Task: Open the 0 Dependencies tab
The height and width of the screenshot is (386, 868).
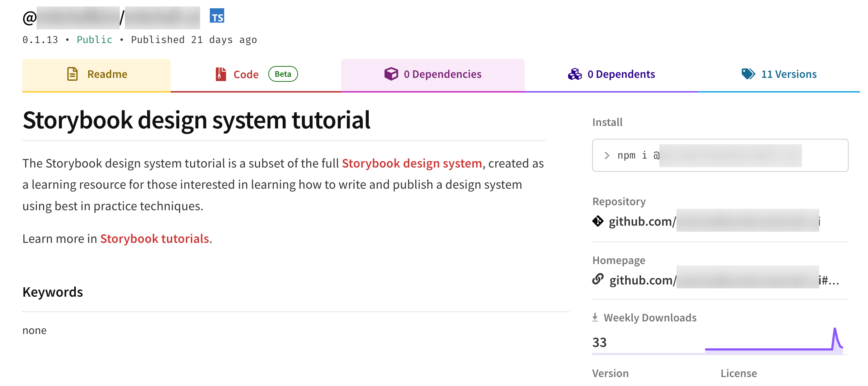Action: coord(433,75)
